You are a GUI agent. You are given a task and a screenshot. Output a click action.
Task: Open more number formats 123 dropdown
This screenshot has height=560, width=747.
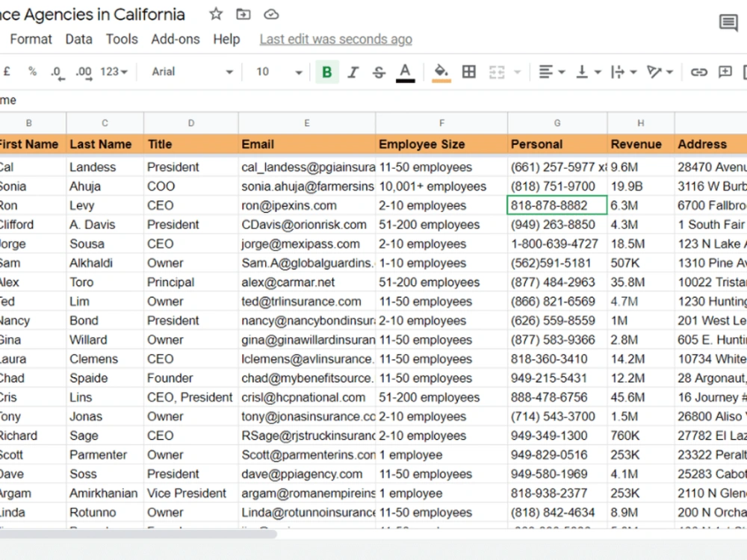click(114, 72)
